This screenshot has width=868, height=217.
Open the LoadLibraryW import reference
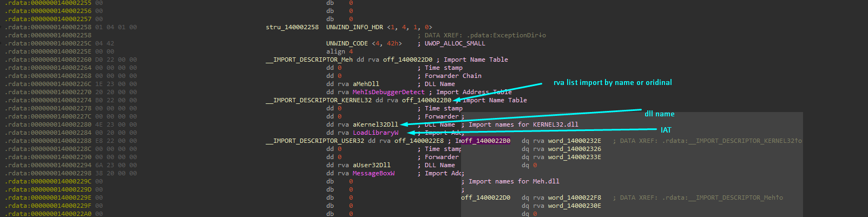click(376, 133)
